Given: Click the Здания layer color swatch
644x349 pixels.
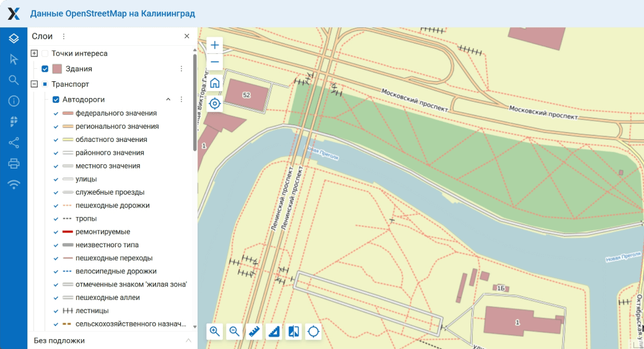Looking at the screenshot, I should [x=57, y=69].
